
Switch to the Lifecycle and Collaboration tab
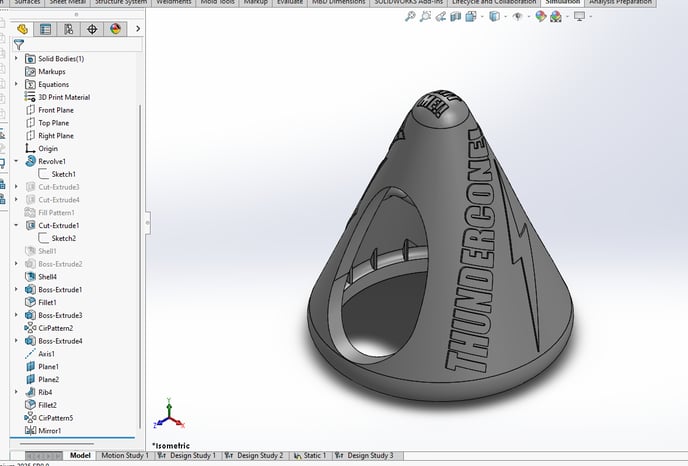coord(494,2)
